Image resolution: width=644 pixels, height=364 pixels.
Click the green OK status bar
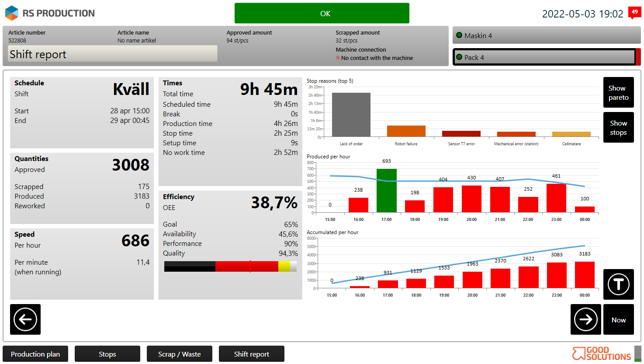point(322,13)
